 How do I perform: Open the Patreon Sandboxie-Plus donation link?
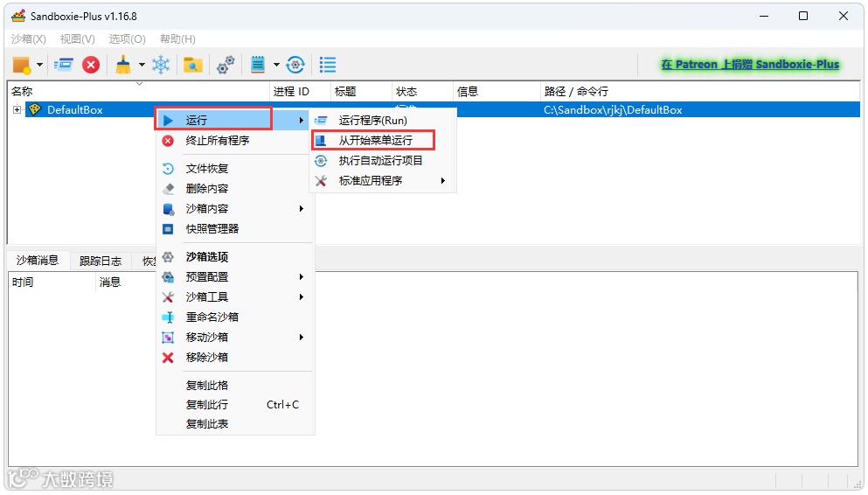[750, 64]
